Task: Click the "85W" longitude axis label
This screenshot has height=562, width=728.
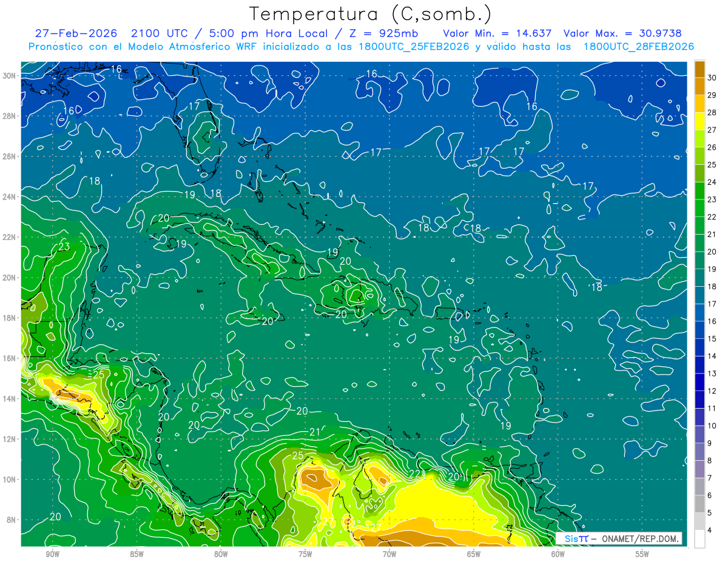Action: point(136,554)
